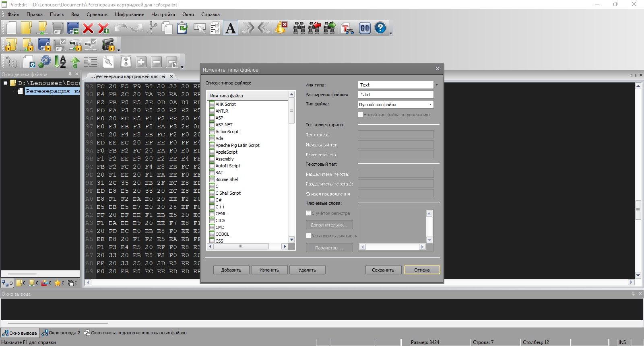Click the golden bell bookmark icon
This screenshot has height=346, width=644.
281,28
